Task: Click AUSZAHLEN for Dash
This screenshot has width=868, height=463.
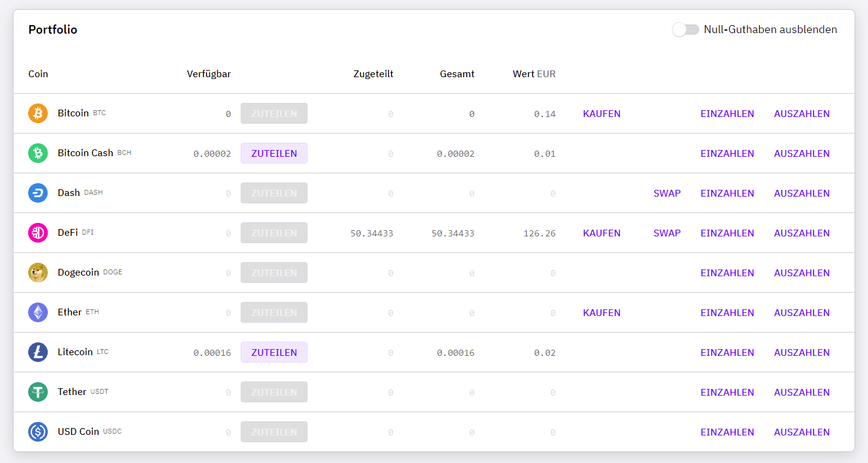Action: 802,194
